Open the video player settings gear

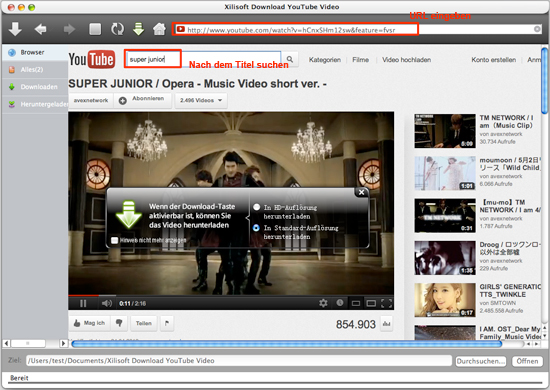tap(323, 303)
